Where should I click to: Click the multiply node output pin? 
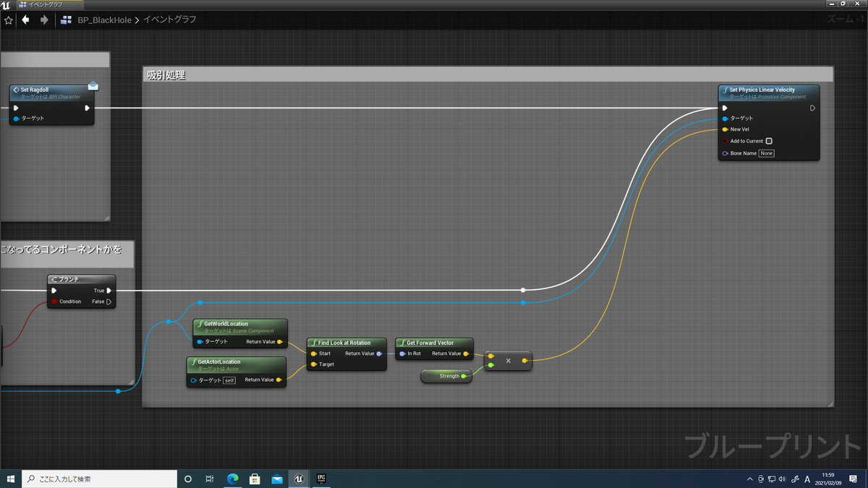click(525, 360)
